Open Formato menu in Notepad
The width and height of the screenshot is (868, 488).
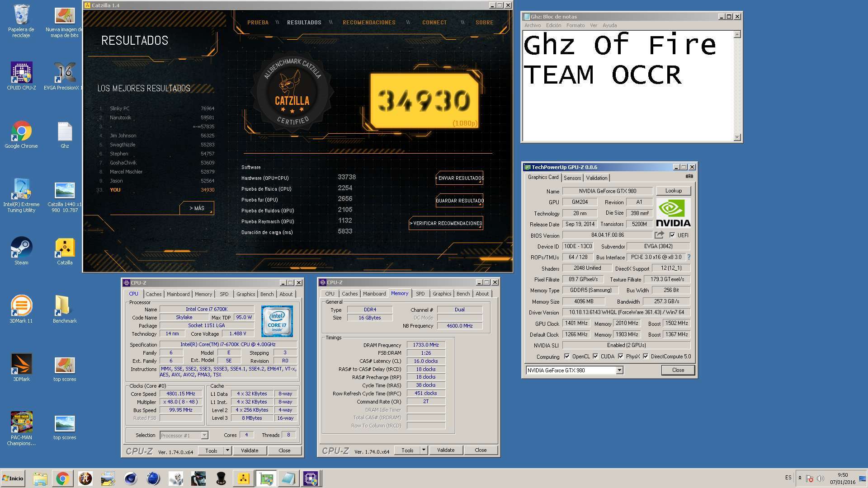[575, 25]
